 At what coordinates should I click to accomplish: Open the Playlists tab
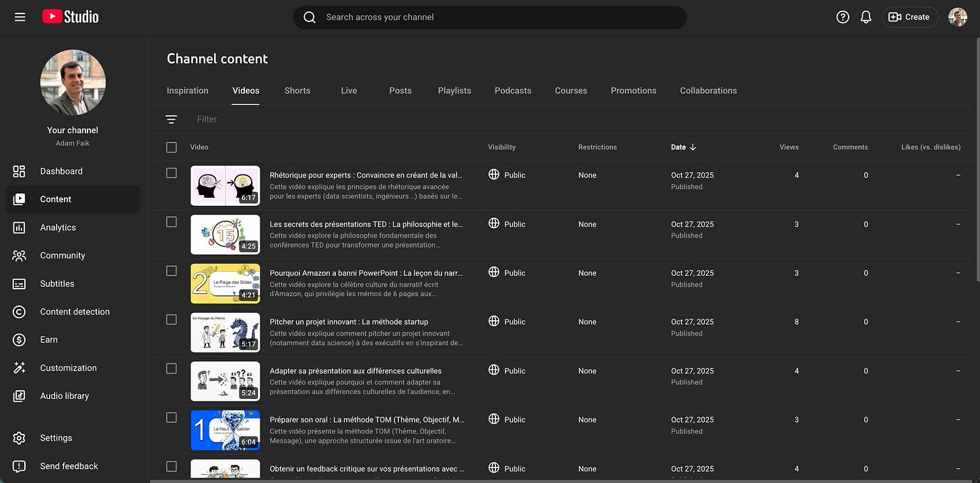point(454,90)
